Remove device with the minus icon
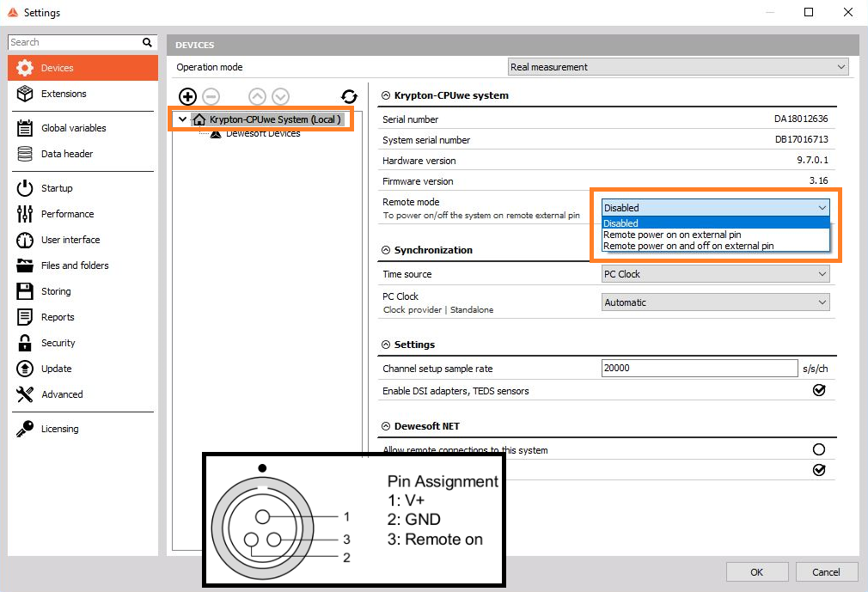Viewport: 868px width, 592px height. 211,96
